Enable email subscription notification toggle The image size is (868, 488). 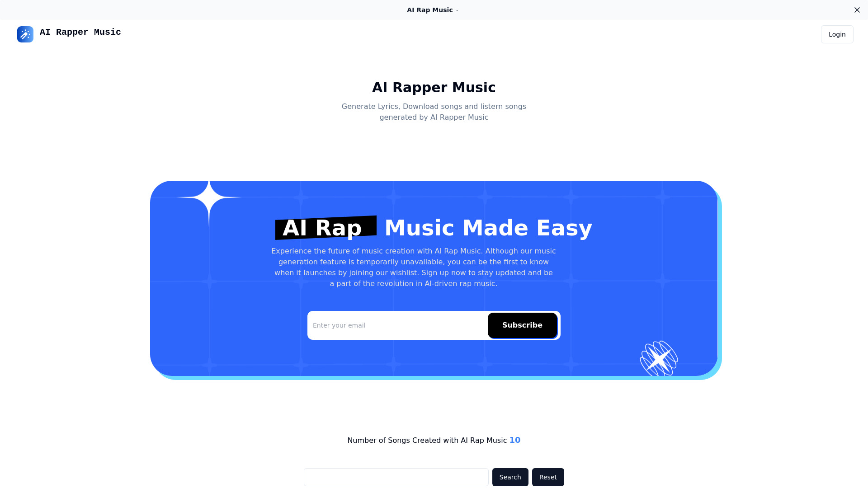[x=523, y=325]
